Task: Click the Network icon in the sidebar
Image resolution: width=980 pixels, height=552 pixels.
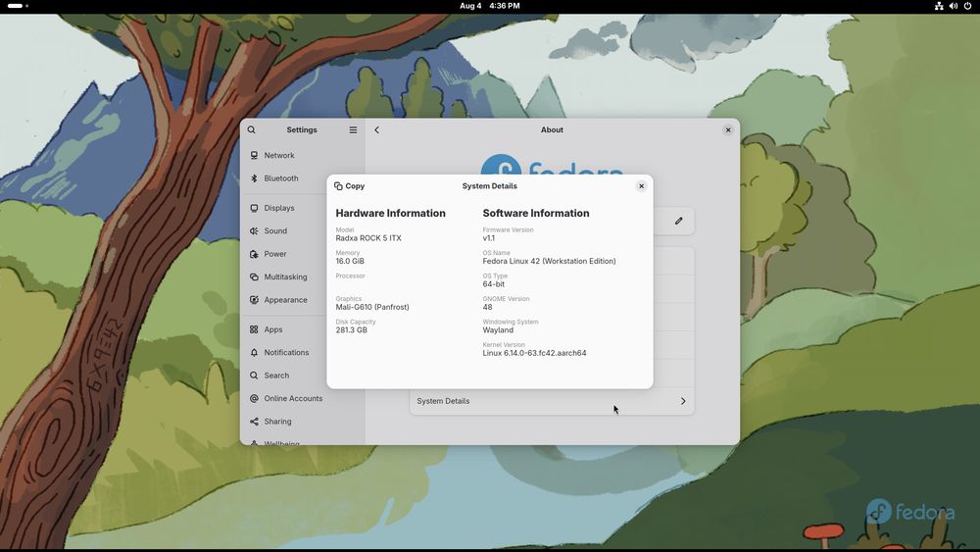Action: coord(254,156)
